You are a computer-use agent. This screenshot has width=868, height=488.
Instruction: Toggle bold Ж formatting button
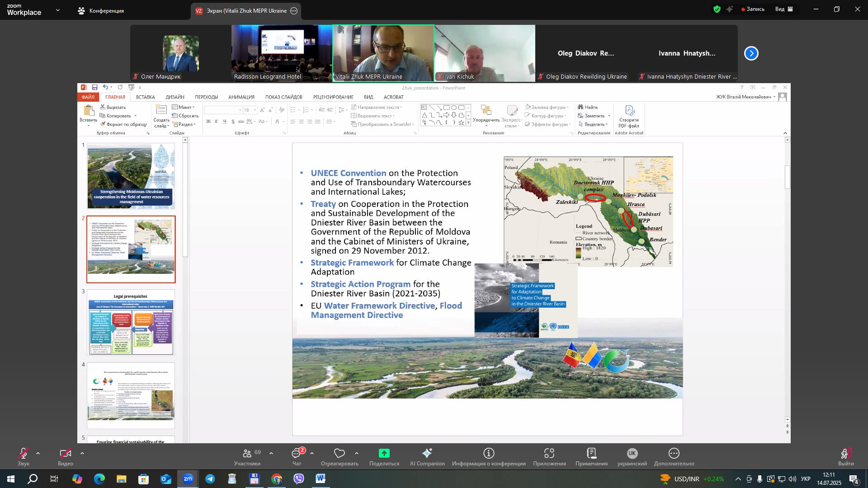pyautogui.click(x=208, y=122)
